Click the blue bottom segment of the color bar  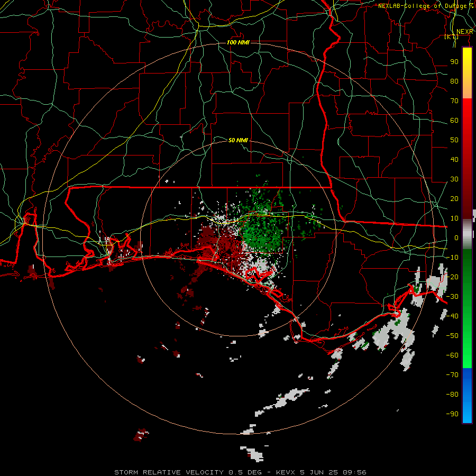(467, 396)
